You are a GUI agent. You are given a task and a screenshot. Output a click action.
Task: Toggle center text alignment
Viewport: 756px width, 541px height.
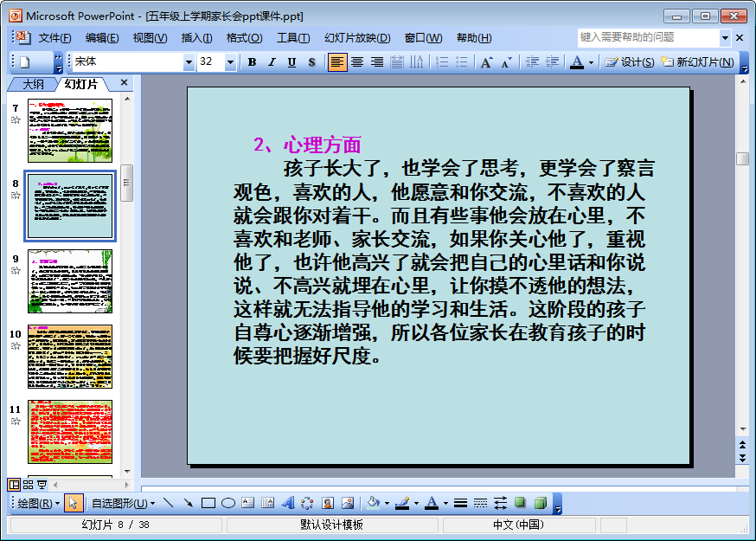pos(357,61)
